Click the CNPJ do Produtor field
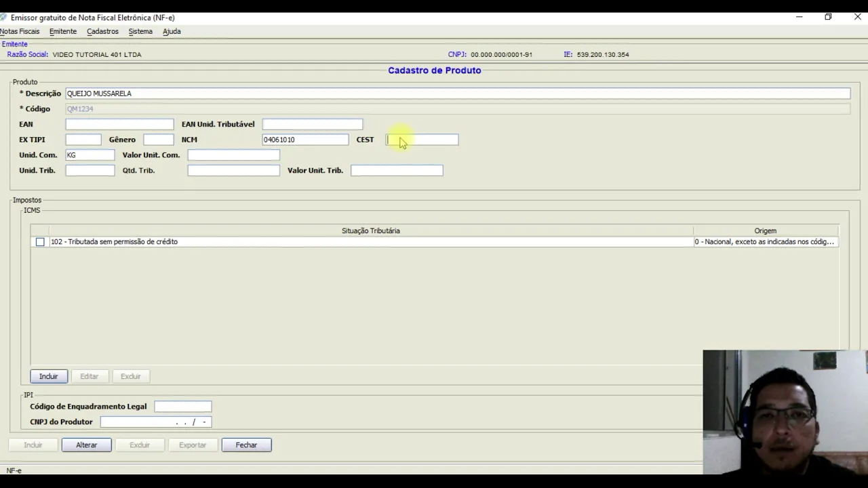The image size is (868, 488). coord(156,422)
